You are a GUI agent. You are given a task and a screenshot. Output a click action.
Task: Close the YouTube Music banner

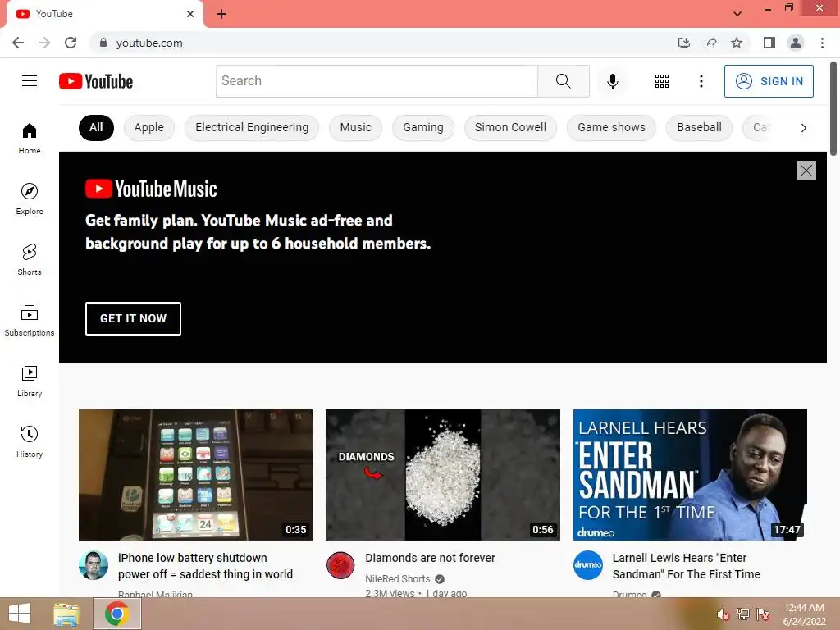pos(806,171)
